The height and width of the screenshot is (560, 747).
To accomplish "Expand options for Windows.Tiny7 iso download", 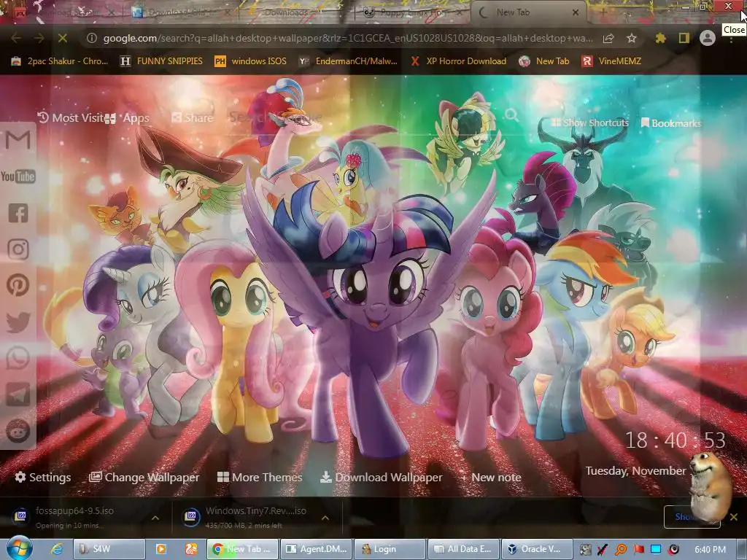I will coord(325,518).
